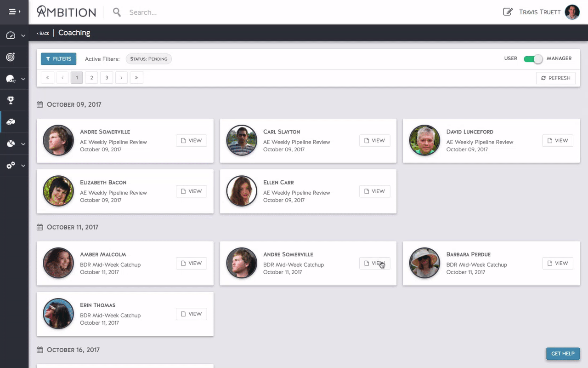Expand the helmet sidebar chevron

(x=23, y=79)
